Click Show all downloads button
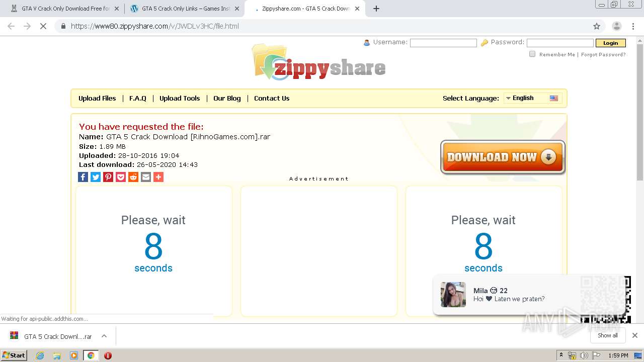644x362 pixels. [x=607, y=335]
